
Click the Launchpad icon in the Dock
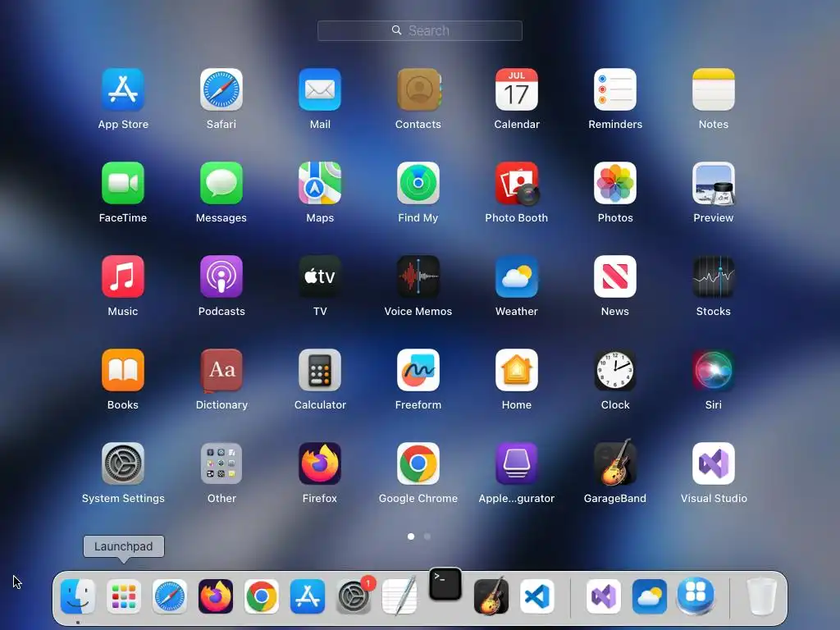coord(124,596)
